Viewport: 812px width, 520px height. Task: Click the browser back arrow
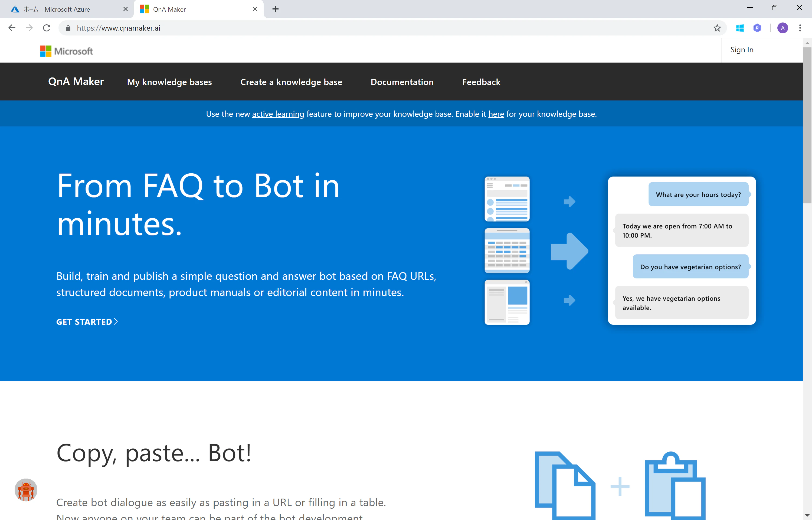pyautogui.click(x=12, y=28)
